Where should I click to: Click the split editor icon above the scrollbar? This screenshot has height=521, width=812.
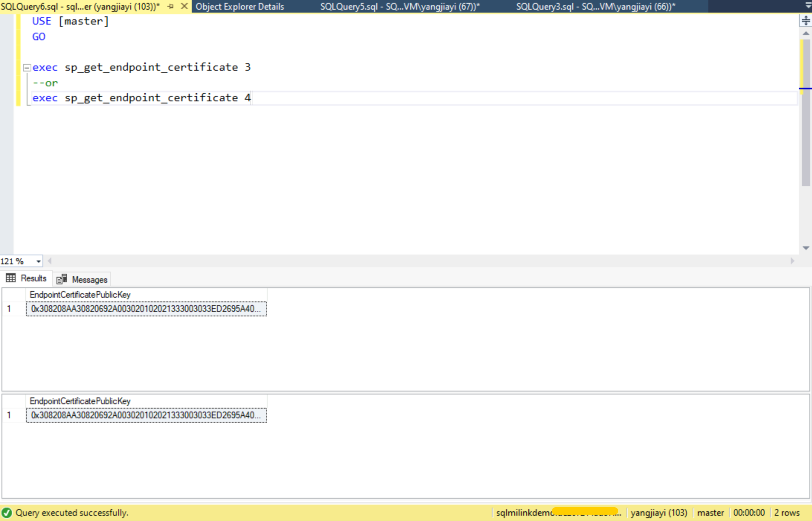[806, 21]
